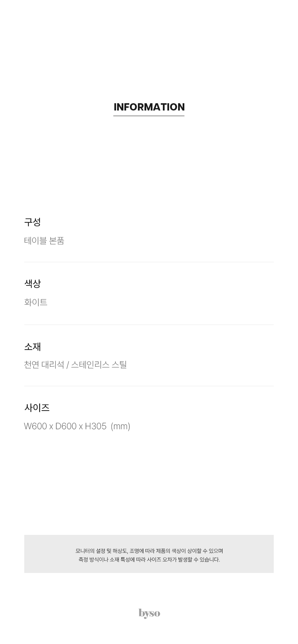Click the 천연 대리석 / 스테인리스 스틸 text
Image resolution: width=298 pixels, height=644 pixels.
(76, 365)
